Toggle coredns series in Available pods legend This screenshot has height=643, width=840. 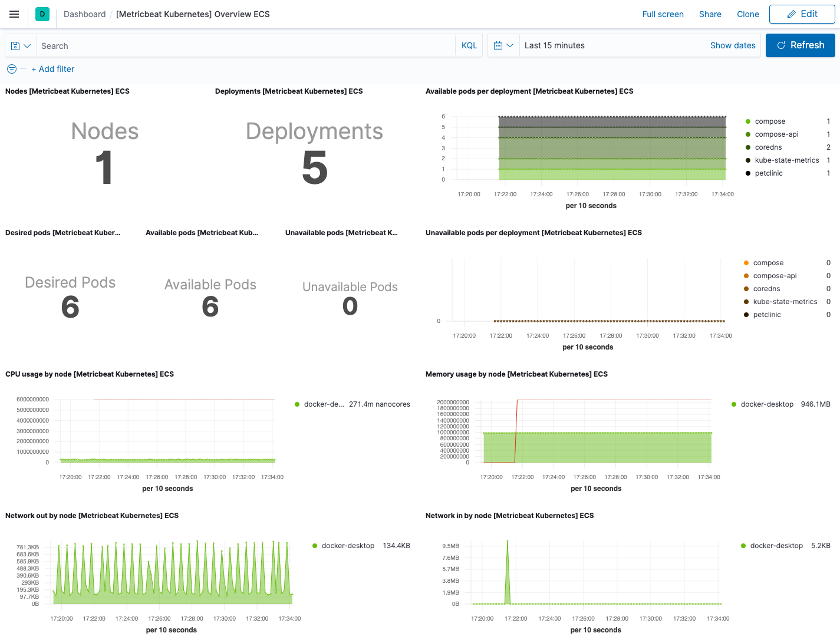pyautogui.click(x=768, y=147)
